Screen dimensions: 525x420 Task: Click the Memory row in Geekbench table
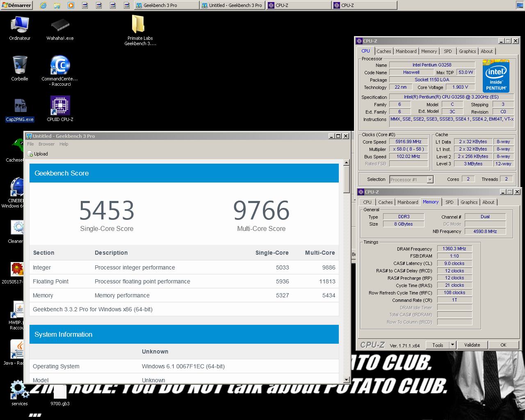pos(184,295)
